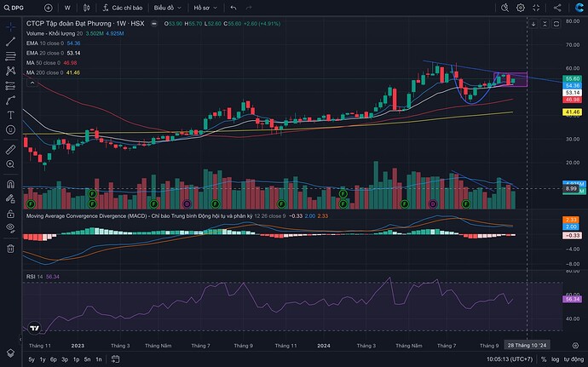
Task: Lock all drawing tools
Action: pyautogui.click(x=10, y=214)
